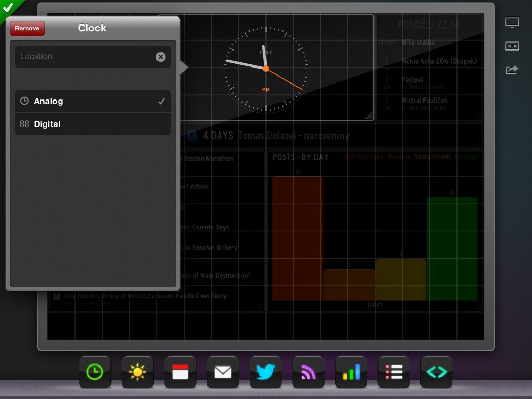Pick the Calendar widget icon
Image resolution: width=532 pixels, height=399 pixels.
[180, 372]
